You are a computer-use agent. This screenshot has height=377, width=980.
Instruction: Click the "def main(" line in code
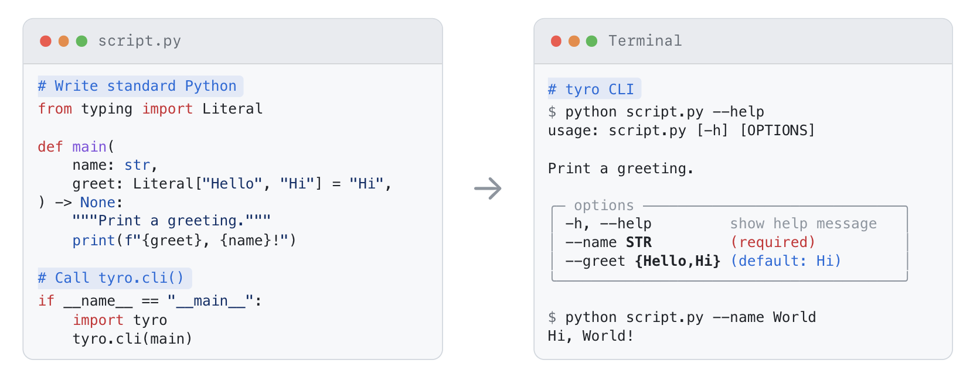coord(76,147)
